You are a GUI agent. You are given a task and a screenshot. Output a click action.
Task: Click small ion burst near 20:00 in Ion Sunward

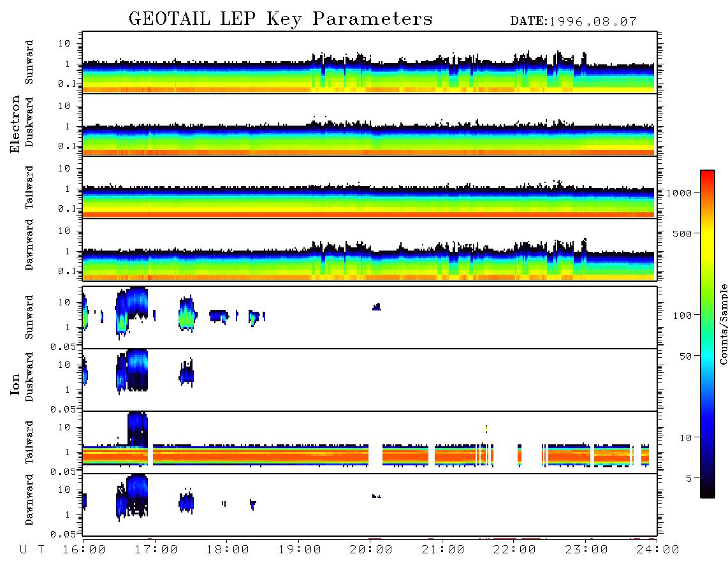pyautogui.click(x=377, y=307)
